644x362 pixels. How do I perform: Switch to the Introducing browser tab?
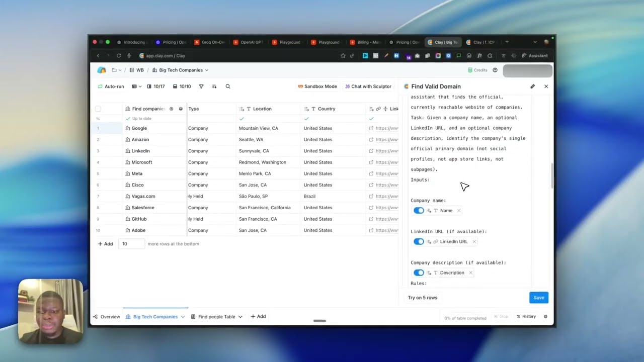(x=132, y=42)
